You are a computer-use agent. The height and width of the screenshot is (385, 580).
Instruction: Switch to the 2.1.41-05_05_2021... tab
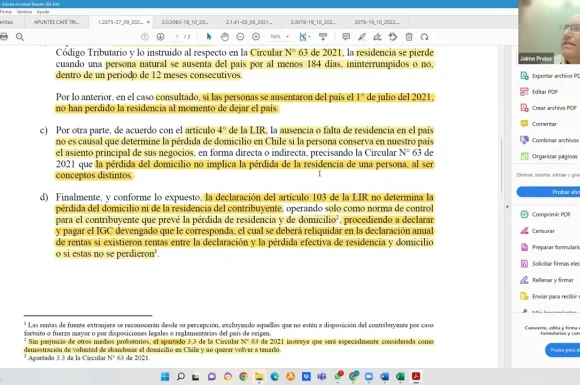point(249,22)
